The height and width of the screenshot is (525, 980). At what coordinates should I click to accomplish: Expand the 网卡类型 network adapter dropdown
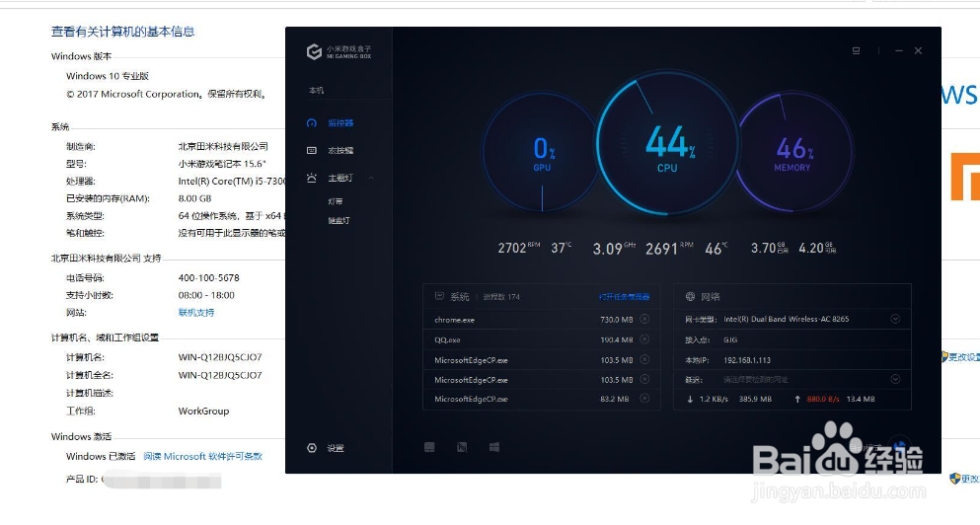point(895,319)
